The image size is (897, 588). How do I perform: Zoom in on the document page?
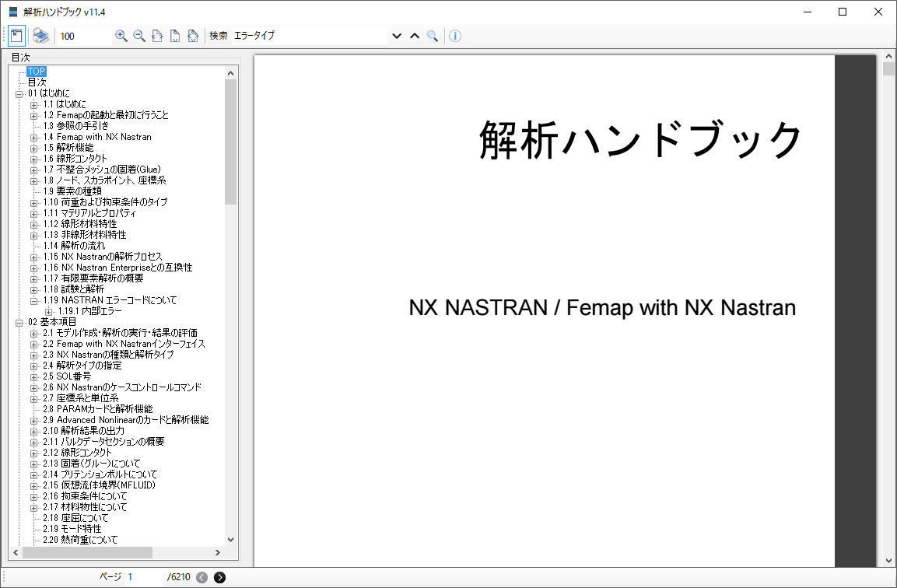pos(121,35)
